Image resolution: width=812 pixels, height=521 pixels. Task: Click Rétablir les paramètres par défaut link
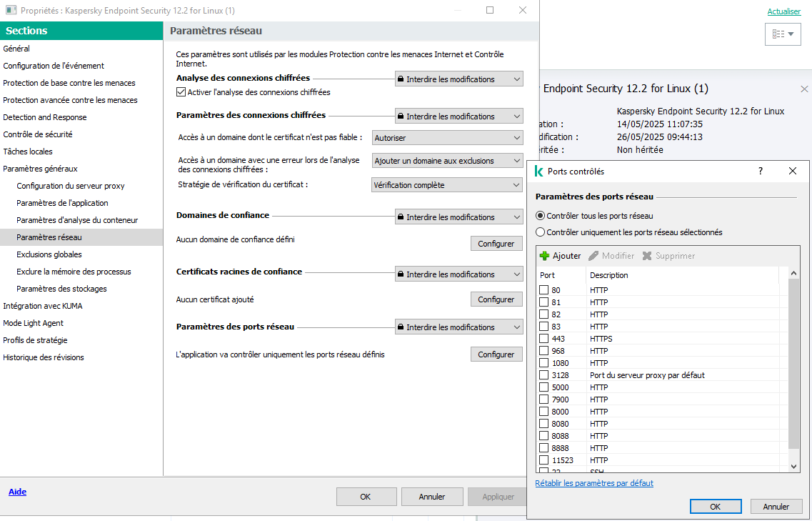click(x=594, y=483)
